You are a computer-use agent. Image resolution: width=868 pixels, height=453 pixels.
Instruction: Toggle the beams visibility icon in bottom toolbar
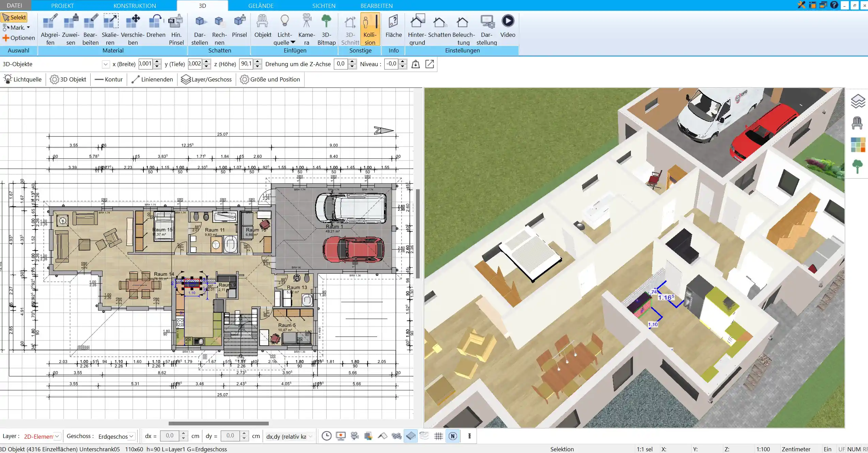click(397, 436)
